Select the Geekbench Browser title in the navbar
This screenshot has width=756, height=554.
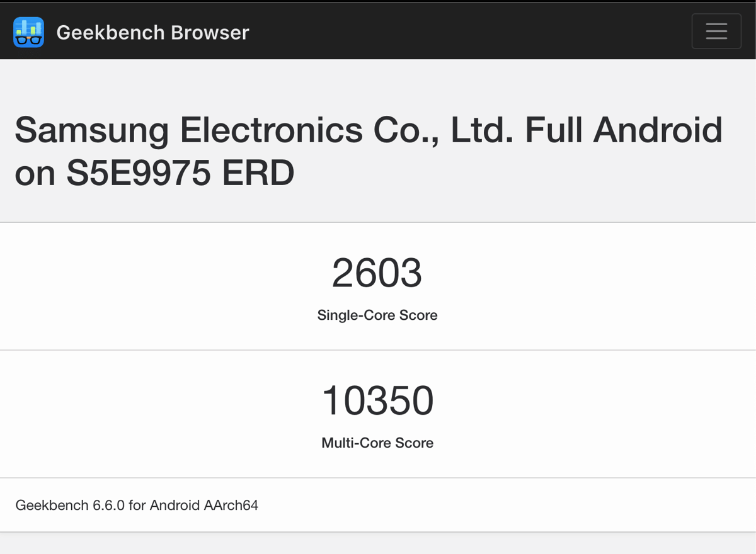click(152, 33)
